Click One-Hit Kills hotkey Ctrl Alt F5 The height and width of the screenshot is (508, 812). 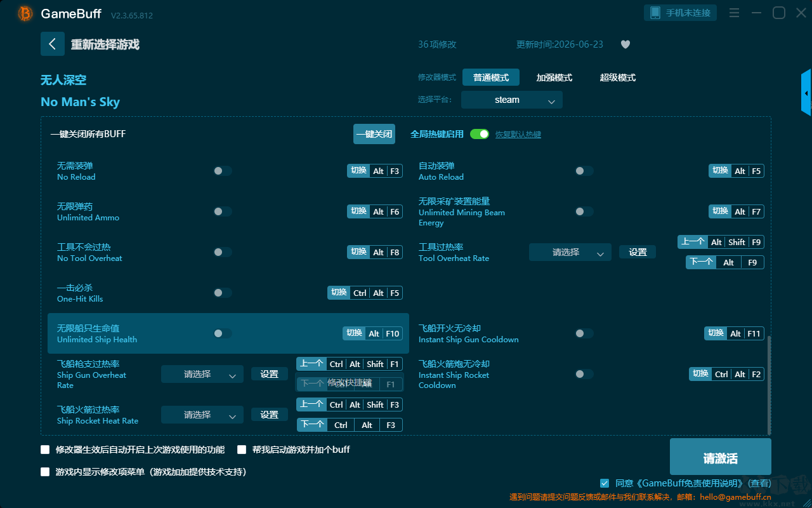(x=365, y=293)
